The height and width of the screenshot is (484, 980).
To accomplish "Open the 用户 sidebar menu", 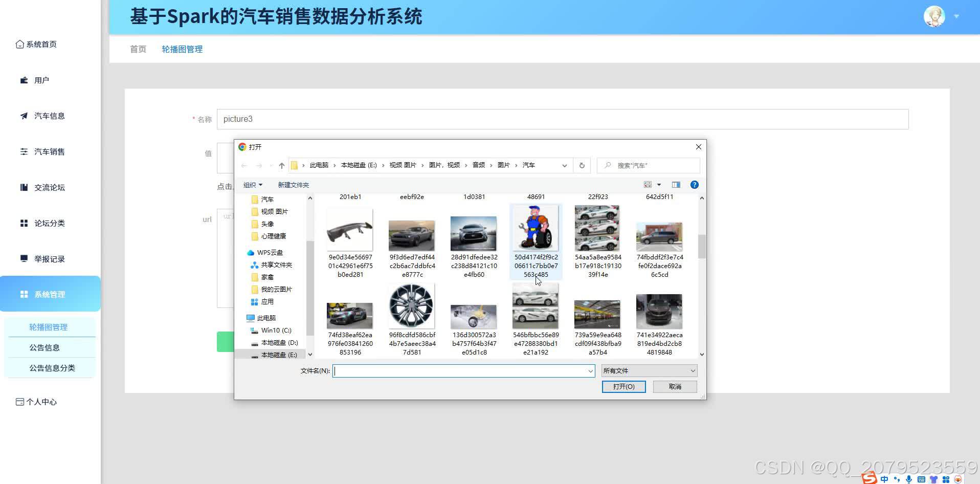I will tap(35, 80).
